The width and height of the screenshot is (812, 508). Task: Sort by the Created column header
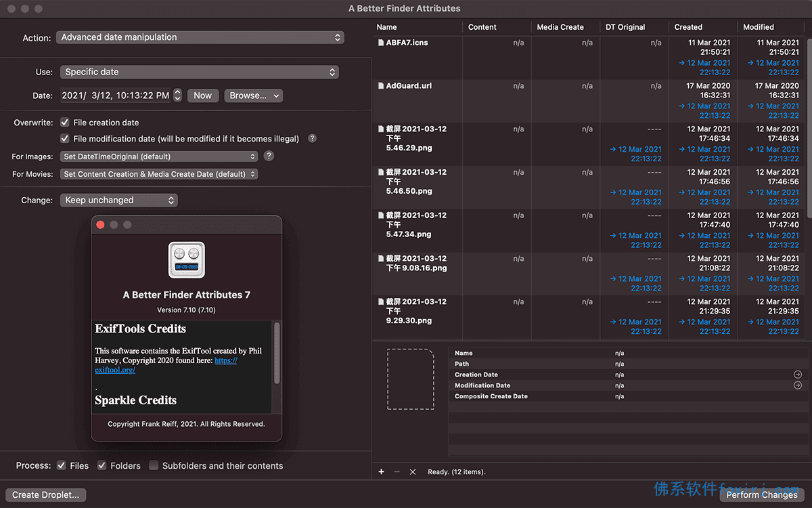click(x=688, y=27)
